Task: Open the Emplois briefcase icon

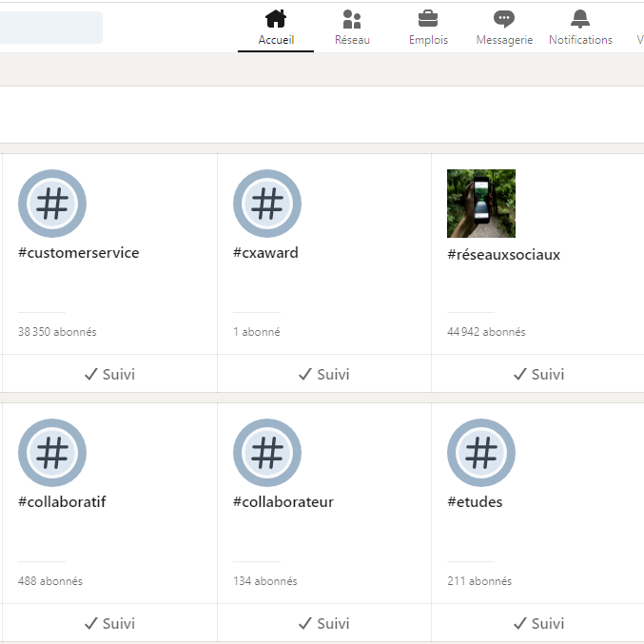Action: tap(428, 20)
